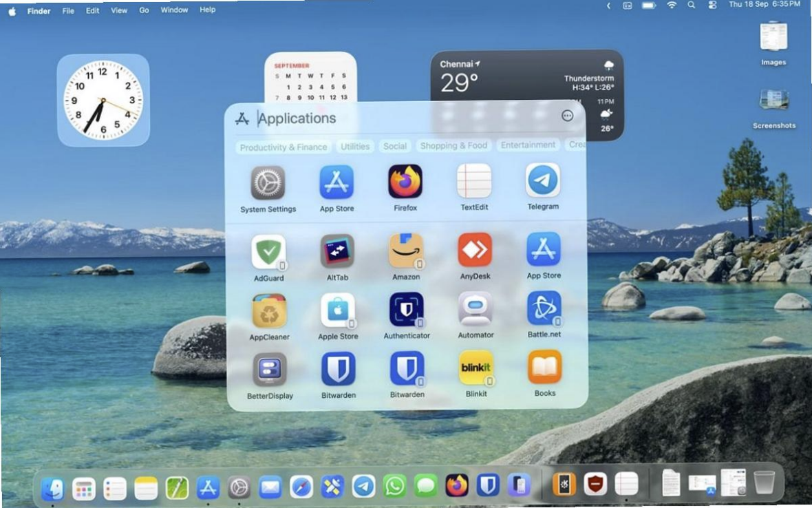
Task: Click Firefox in the dock
Action: (457, 486)
